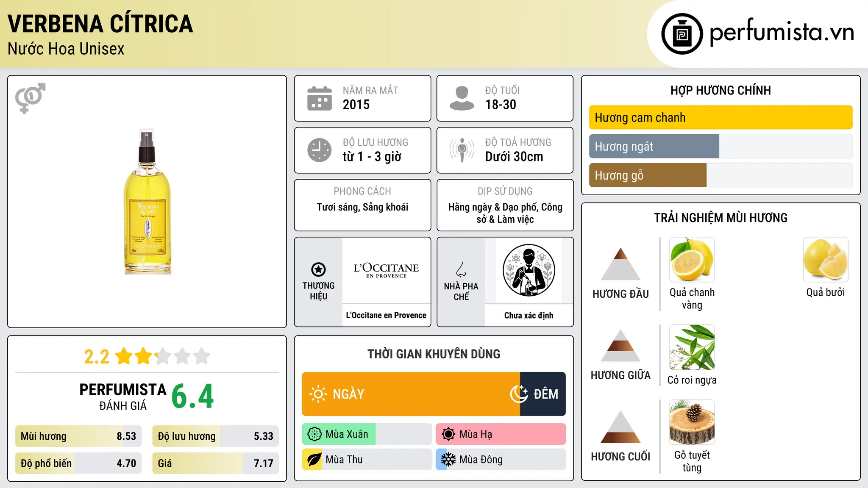Viewport: 868px width, 488px height.
Task: Click the orange Ngày daytime bar
Action: click(x=411, y=394)
